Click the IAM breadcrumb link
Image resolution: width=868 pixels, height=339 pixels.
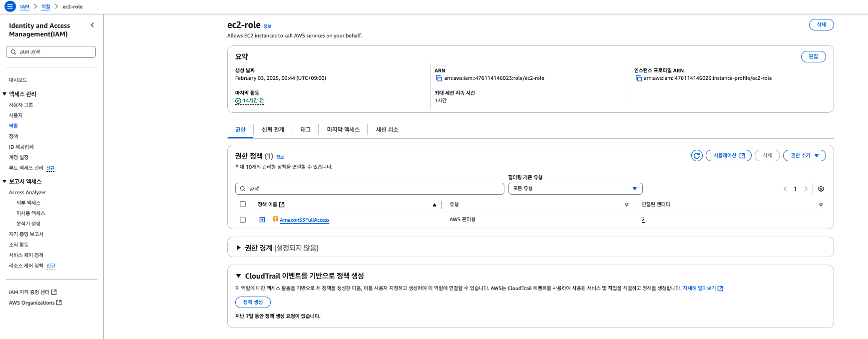click(x=25, y=6)
